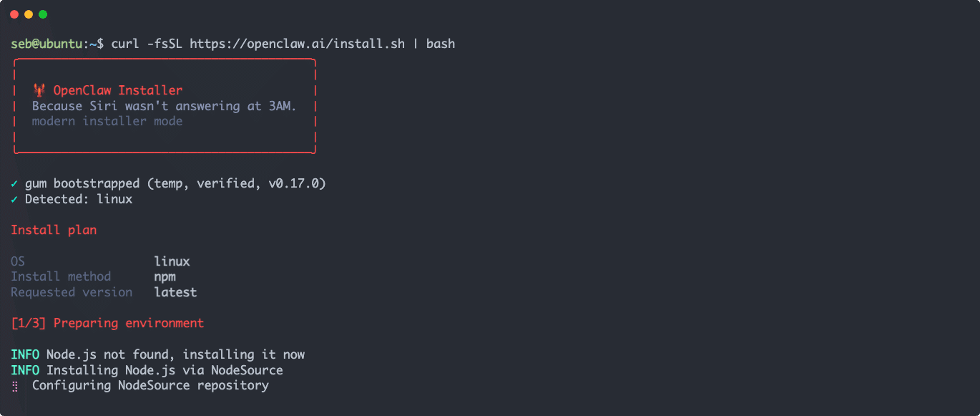Click the checkmark beside gum bootstrapped
The height and width of the screenshot is (416, 980).
[15, 184]
